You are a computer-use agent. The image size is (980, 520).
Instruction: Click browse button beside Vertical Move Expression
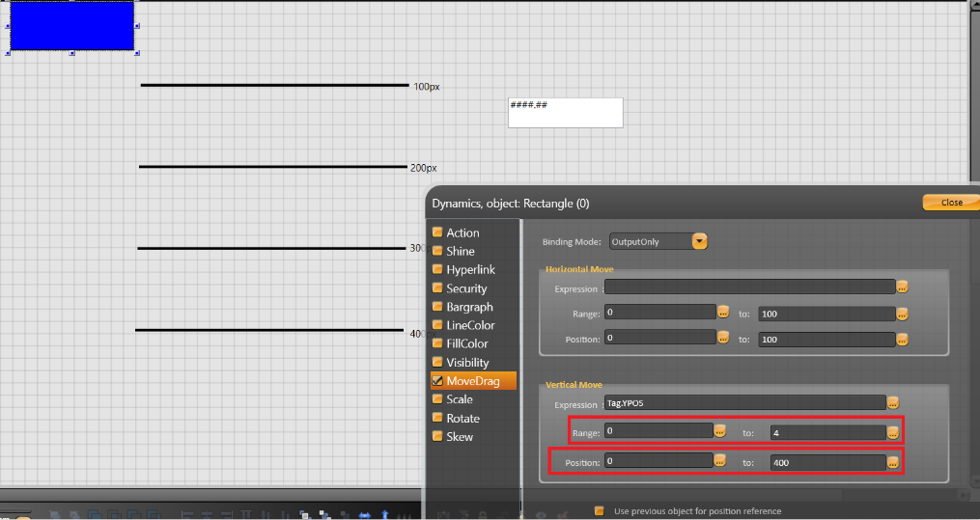point(893,402)
